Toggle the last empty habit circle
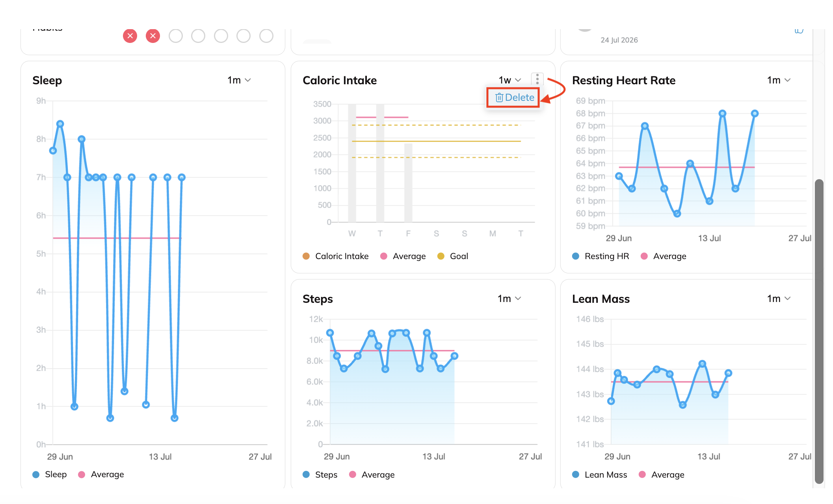 (x=266, y=36)
